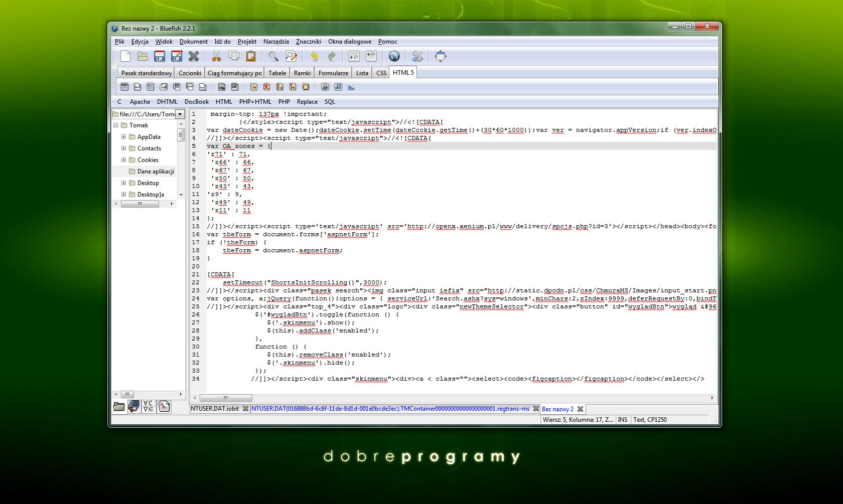Image resolution: width=843 pixels, height=504 pixels.
Task: Collapse the Tomek folder in the tree
Action: click(116, 125)
